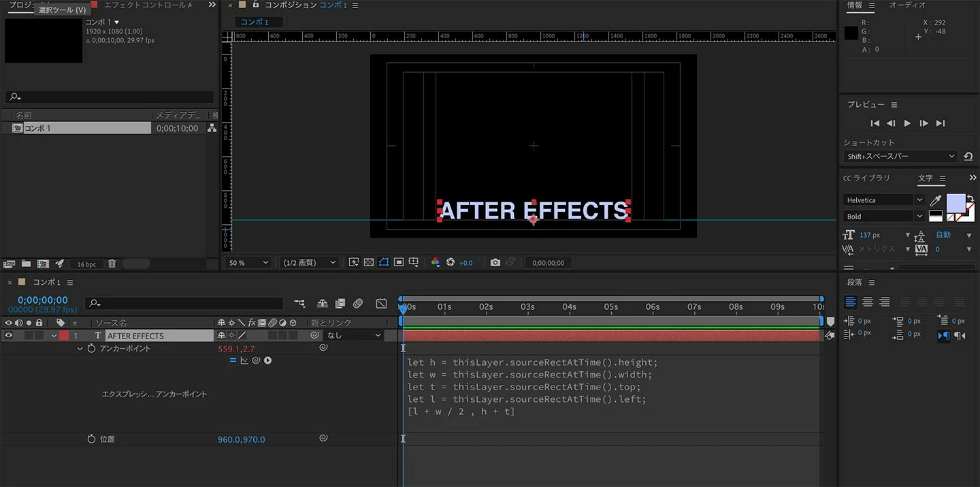Click the new composition icon in Project panel
980x487 pixels.
(x=43, y=264)
